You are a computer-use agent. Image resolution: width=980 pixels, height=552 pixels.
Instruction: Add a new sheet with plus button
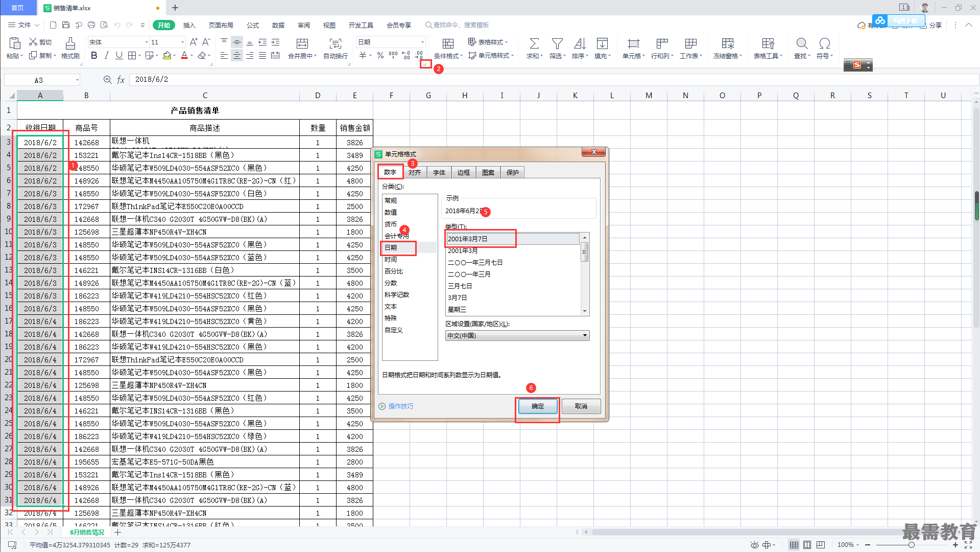tap(118, 532)
